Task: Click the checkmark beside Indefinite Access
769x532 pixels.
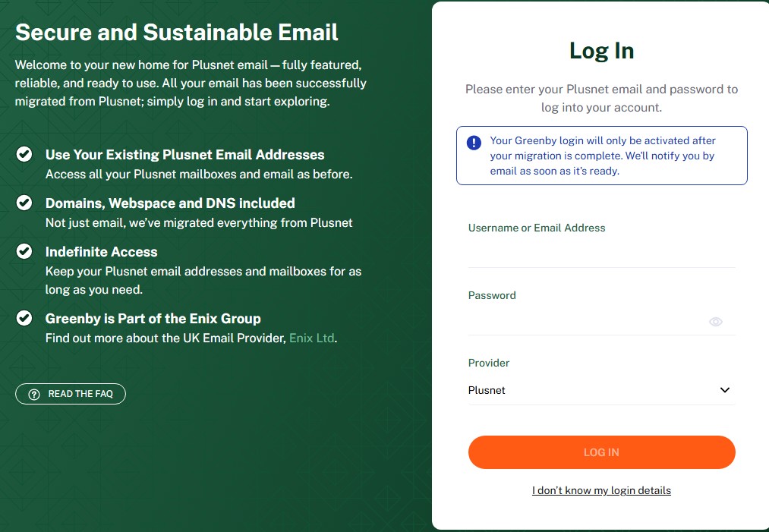Action: click(x=24, y=251)
